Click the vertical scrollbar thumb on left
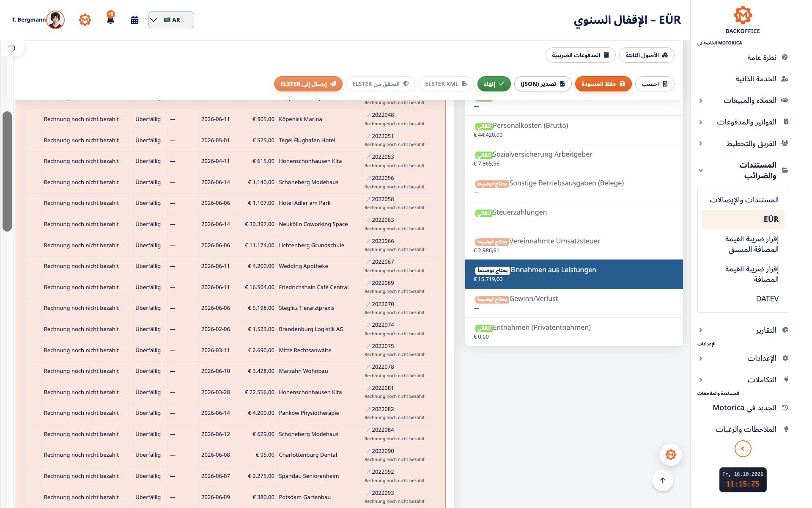 7,171
